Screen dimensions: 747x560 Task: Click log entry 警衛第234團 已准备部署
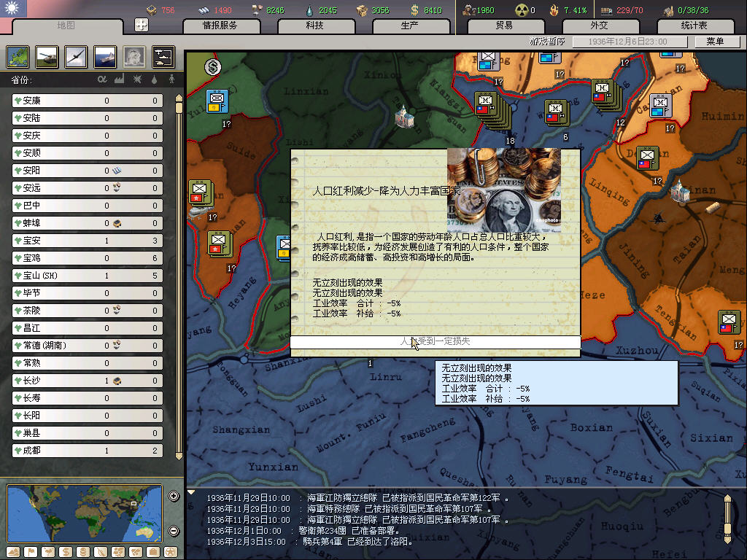pyautogui.click(x=303, y=531)
